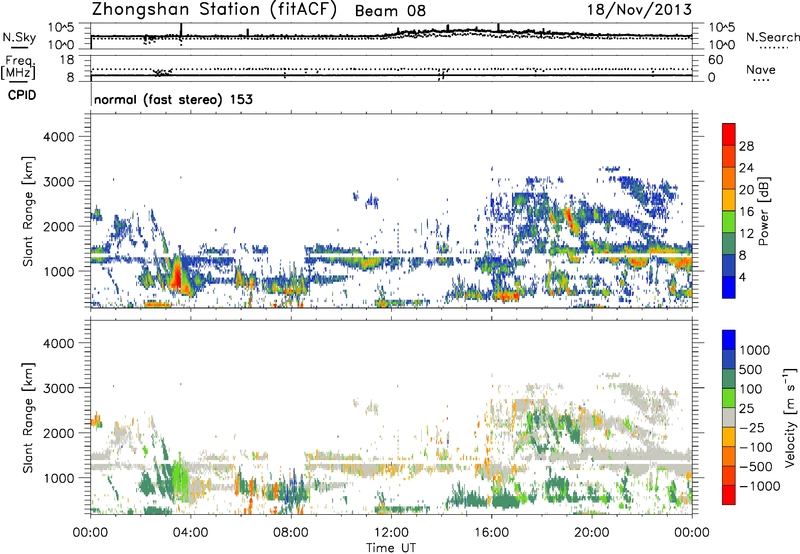Click the red bottom segment of velocity colorbar

[x=729, y=495]
